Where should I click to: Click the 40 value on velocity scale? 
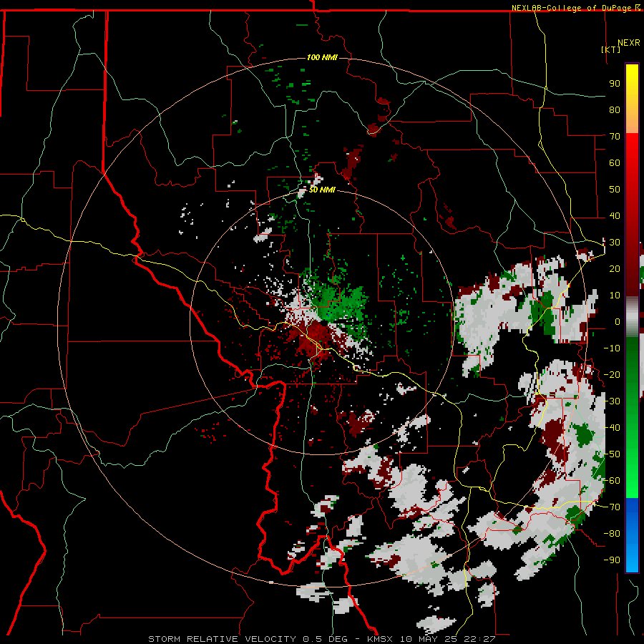tap(615, 215)
